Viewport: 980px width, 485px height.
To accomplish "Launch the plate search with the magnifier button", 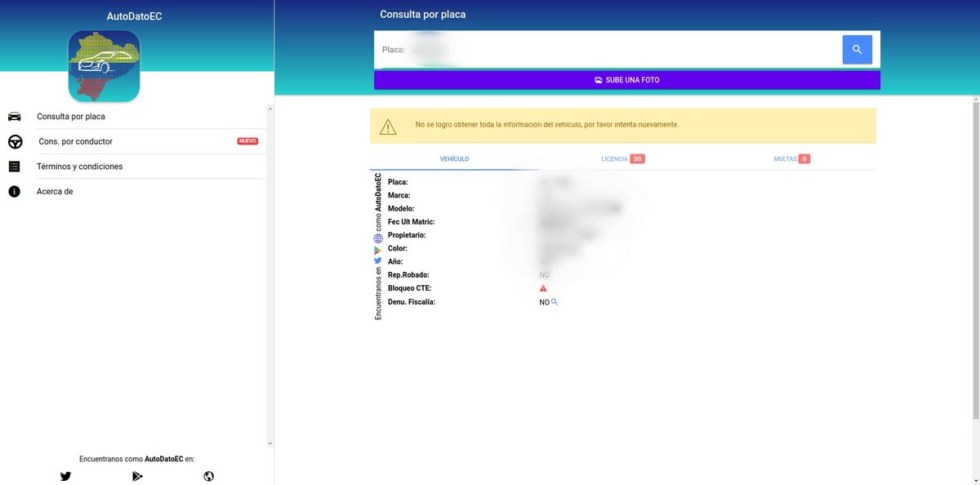I will click(857, 49).
